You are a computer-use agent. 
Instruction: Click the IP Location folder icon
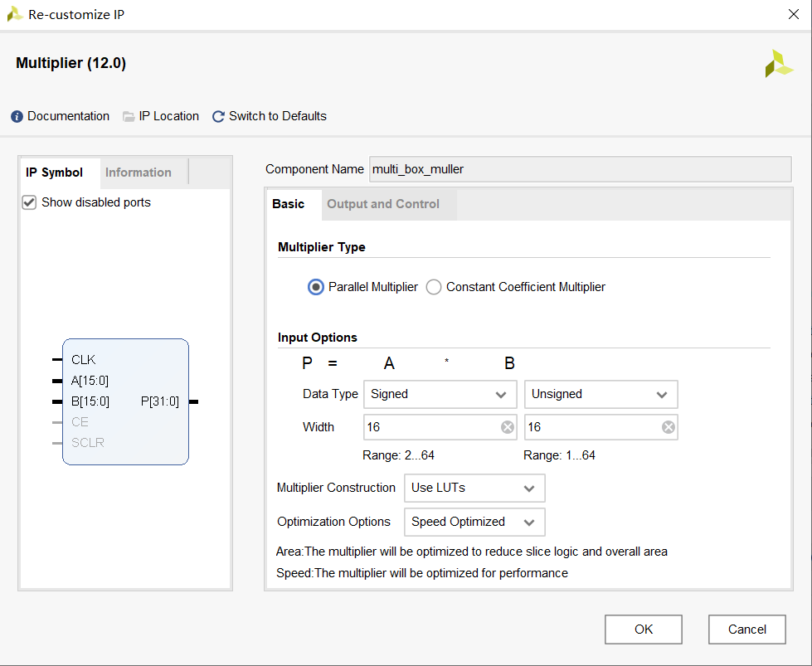pyautogui.click(x=129, y=117)
